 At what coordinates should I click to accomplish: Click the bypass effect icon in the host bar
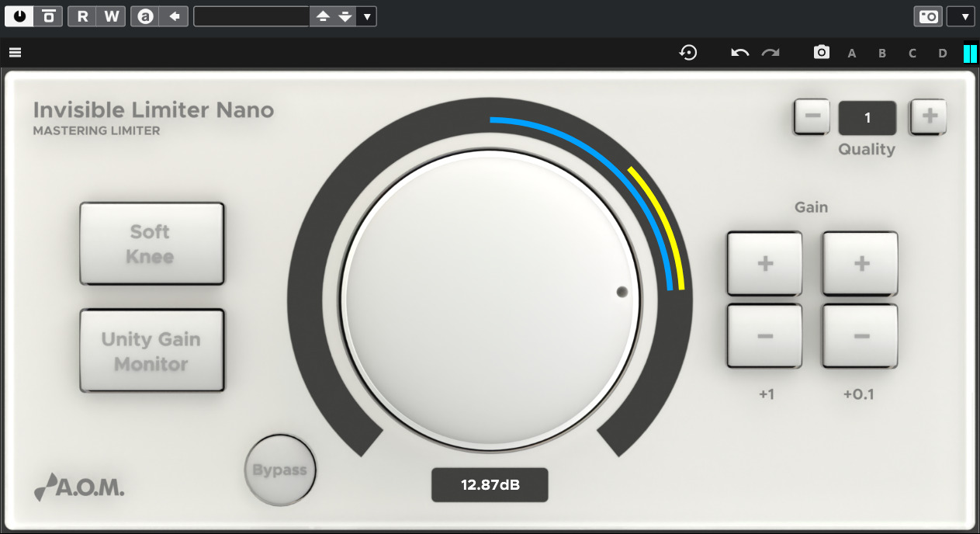point(48,16)
